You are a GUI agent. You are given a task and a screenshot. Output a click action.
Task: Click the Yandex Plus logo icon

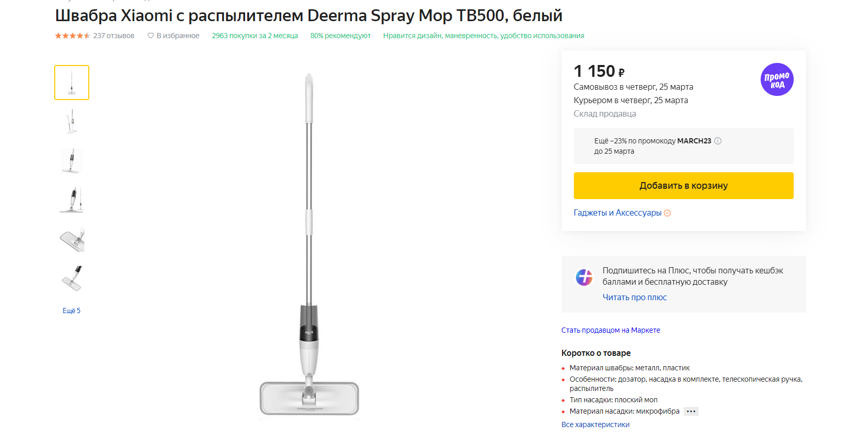584,277
